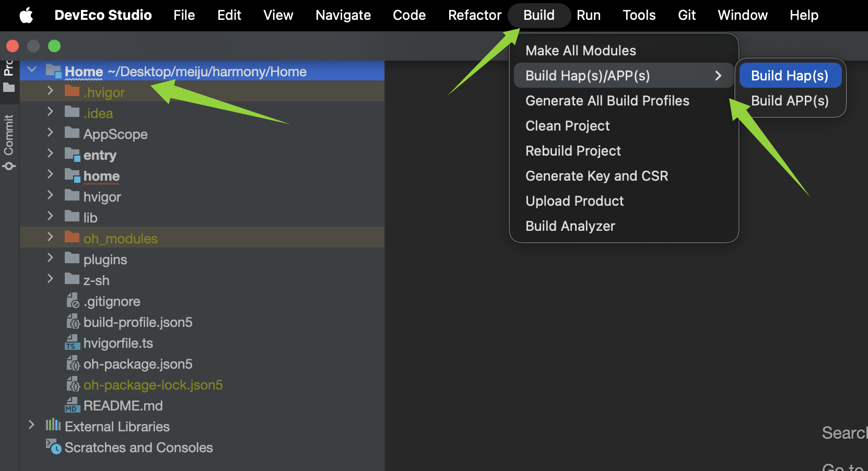Click the oh-package.json5 file icon
Image resolution: width=868 pixels, height=471 pixels.
click(x=73, y=363)
